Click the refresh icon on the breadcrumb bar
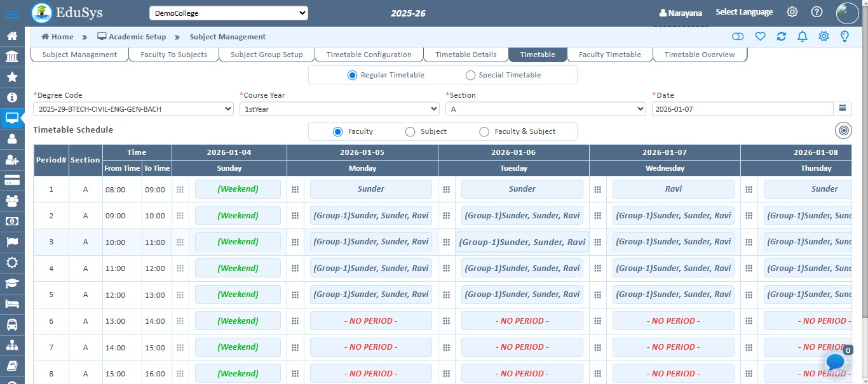 pyautogui.click(x=781, y=37)
